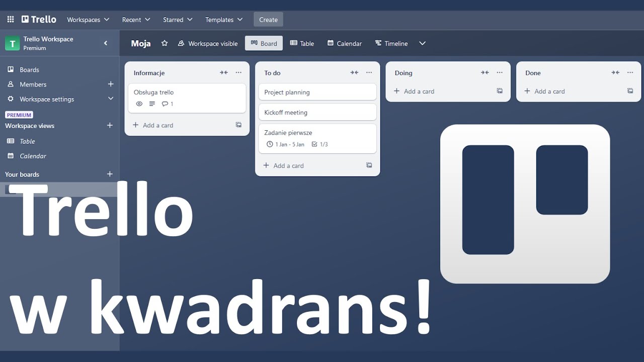Screen dimensions: 644x362
Task: Open the Project planning card
Action: coord(317,92)
